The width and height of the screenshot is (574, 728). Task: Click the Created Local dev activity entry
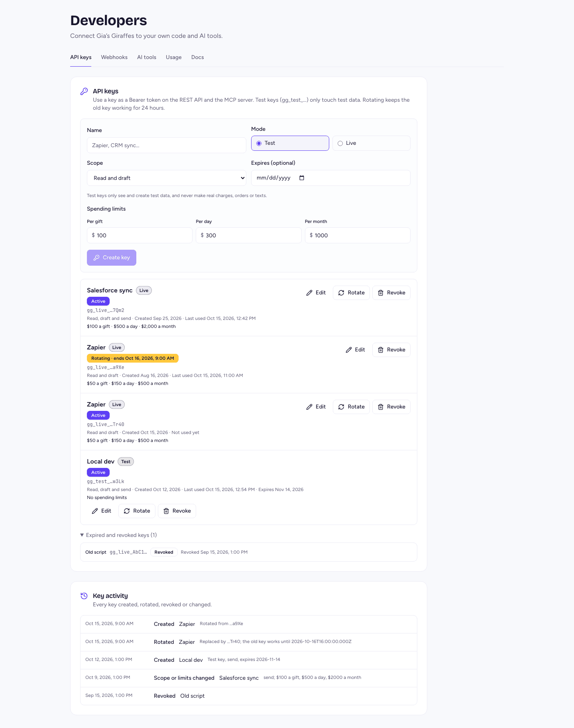(x=249, y=660)
